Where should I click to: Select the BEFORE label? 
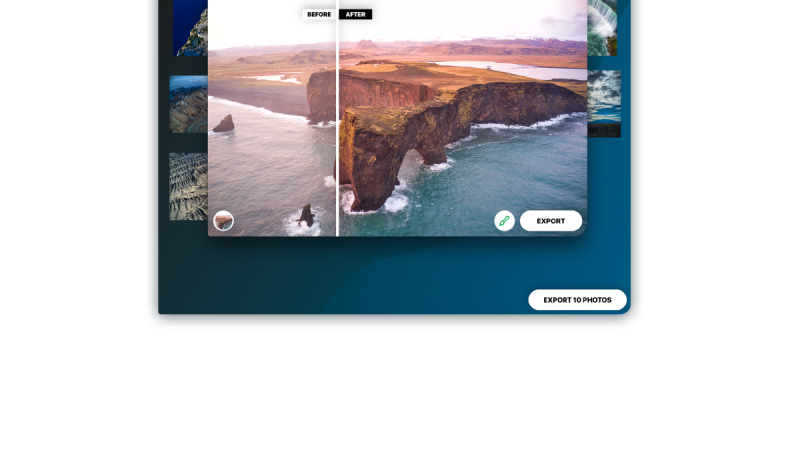click(319, 14)
